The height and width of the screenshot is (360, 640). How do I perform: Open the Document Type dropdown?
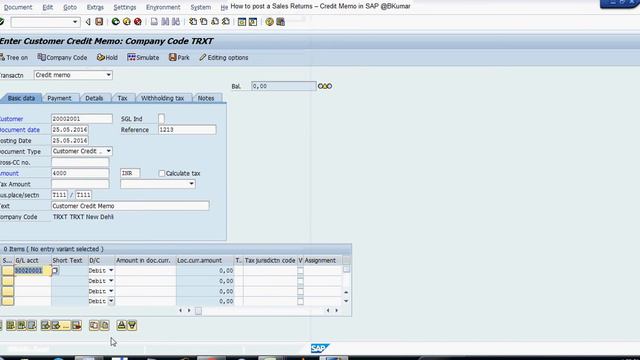click(108, 151)
